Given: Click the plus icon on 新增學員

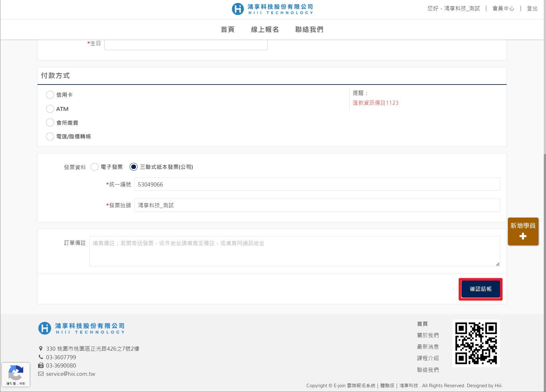Looking at the screenshot, I should [523, 236].
